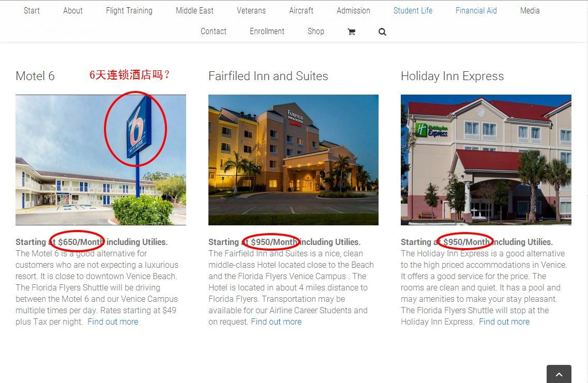The height and width of the screenshot is (383, 588).
Task: Open the About menu item
Action: coord(73,10)
